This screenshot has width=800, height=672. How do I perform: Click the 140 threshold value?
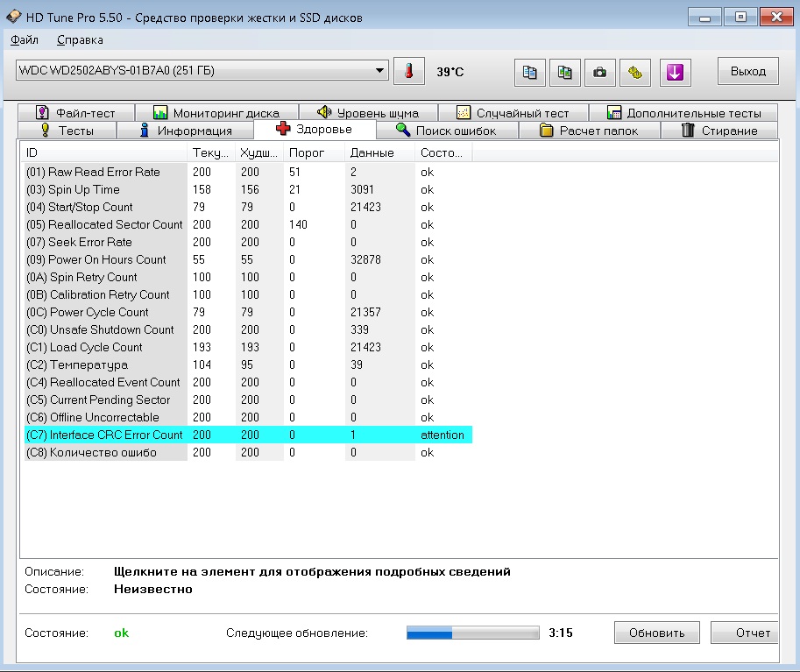coord(298,224)
